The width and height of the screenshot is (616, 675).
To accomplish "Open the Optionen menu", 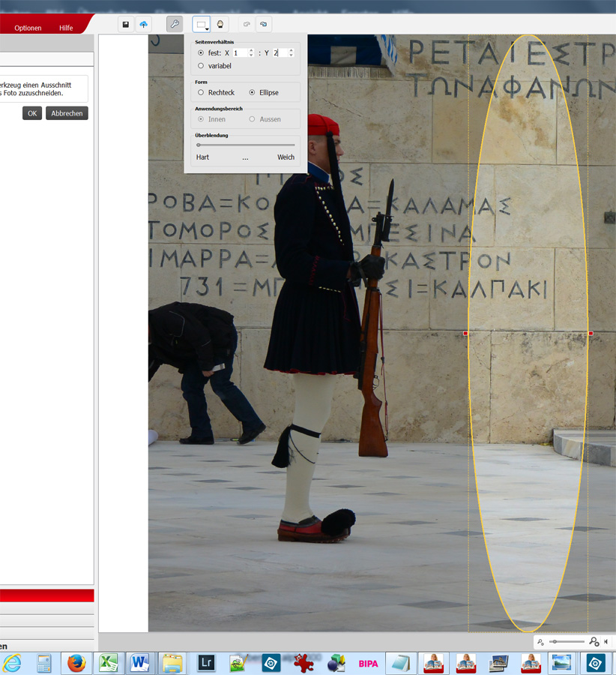I will (28, 28).
